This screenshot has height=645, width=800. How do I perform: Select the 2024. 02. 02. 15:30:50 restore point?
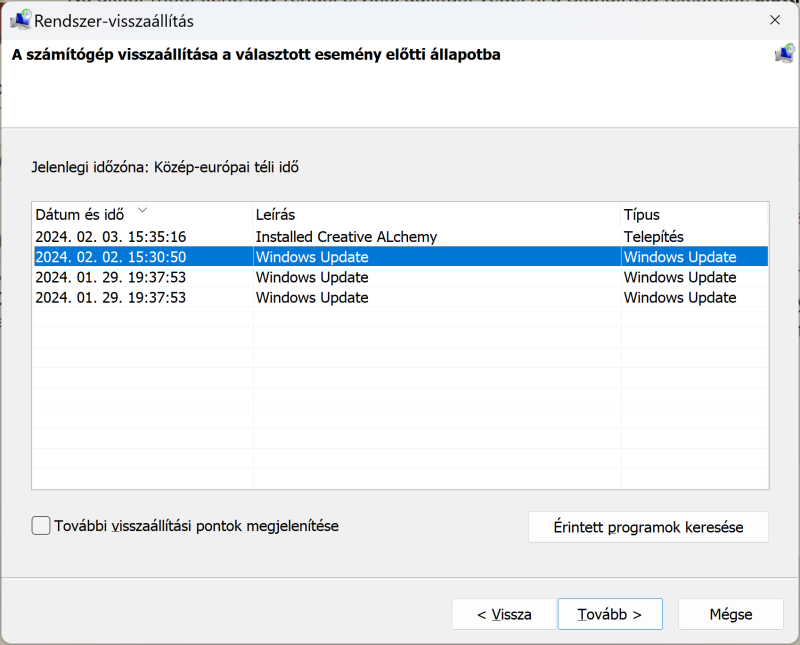pyautogui.click(x=110, y=257)
